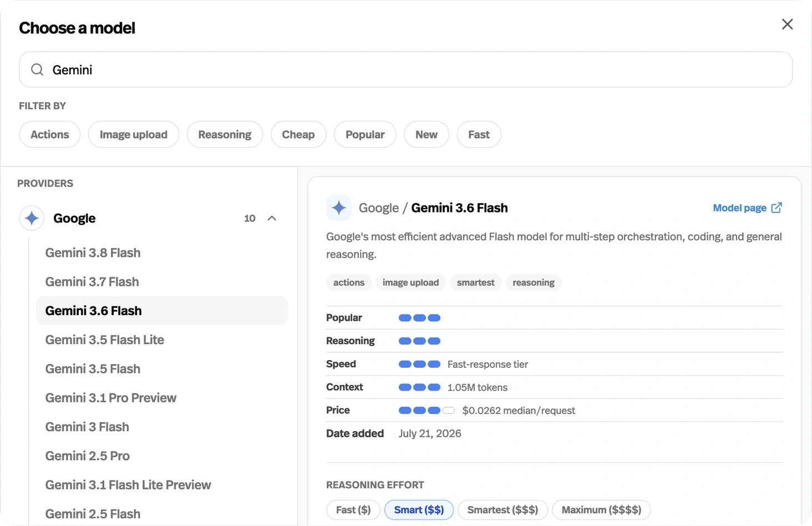This screenshot has width=812, height=526.
Task: Toggle the Popular filter chip
Action: (x=365, y=134)
